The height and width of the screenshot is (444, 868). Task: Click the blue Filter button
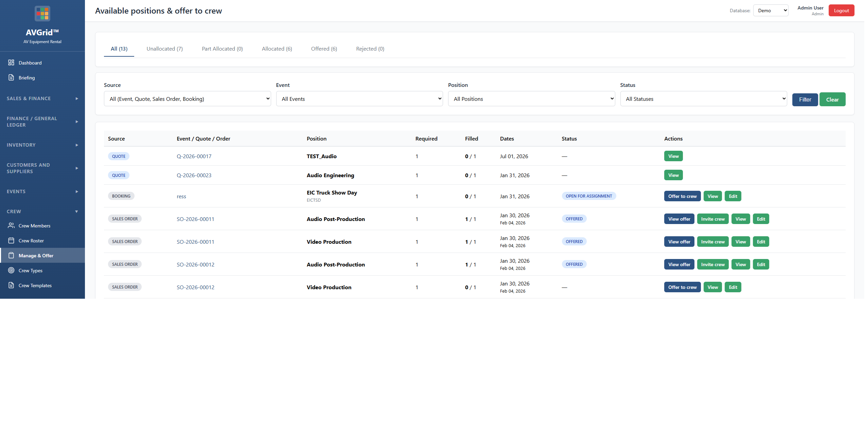point(804,99)
